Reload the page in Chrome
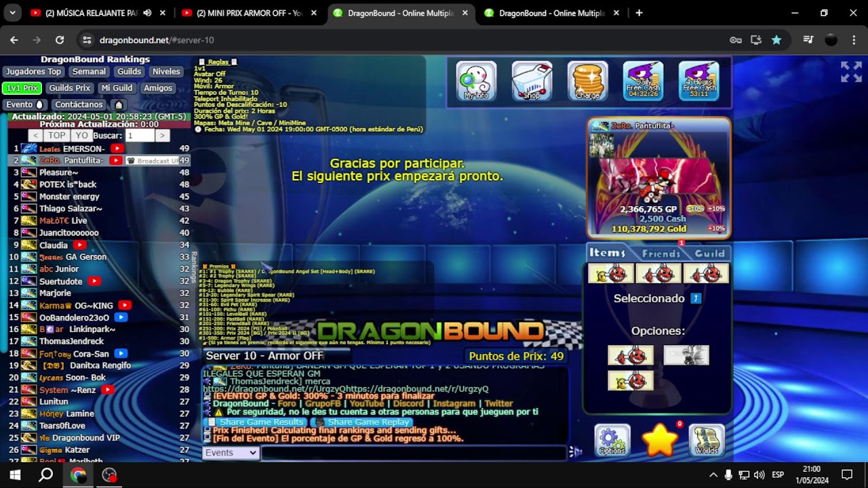The image size is (868, 488). tap(60, 40)
